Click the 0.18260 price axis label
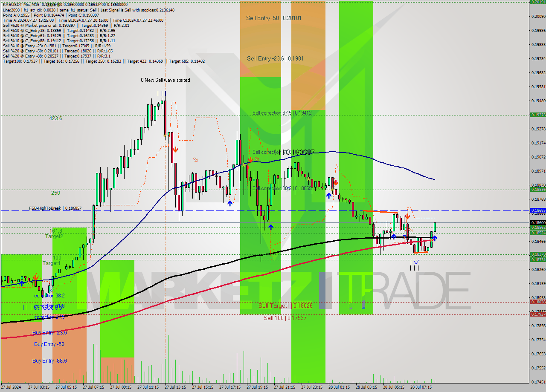The width and height of the screenshot is (546, 392). point(538,269)
